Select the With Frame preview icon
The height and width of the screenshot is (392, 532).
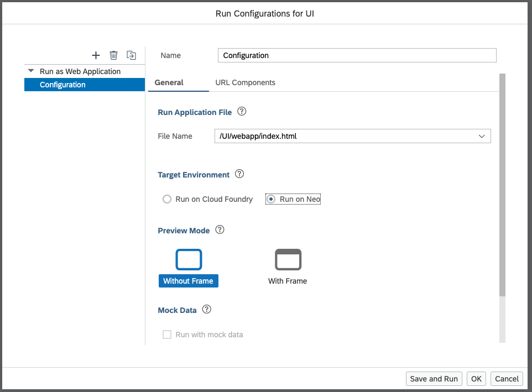pos(288,259)
